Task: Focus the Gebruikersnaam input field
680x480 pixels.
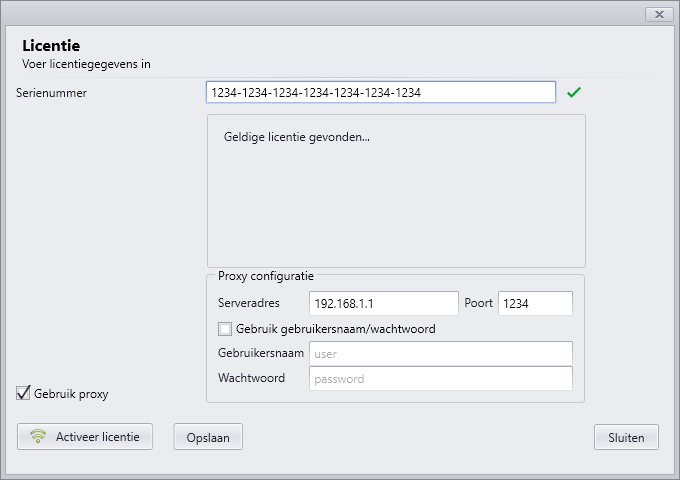Action: 441,354
